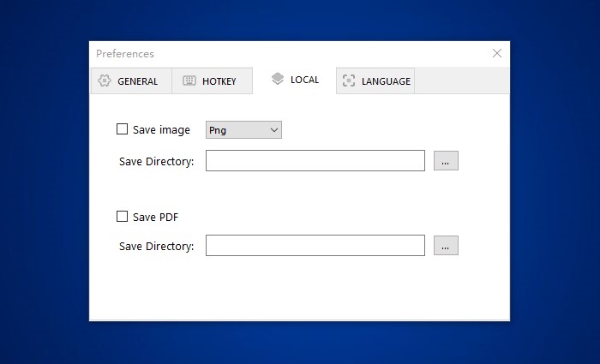Click the Save Directory label under Save PDF
The image size is (600, 364).
(157, 247)
